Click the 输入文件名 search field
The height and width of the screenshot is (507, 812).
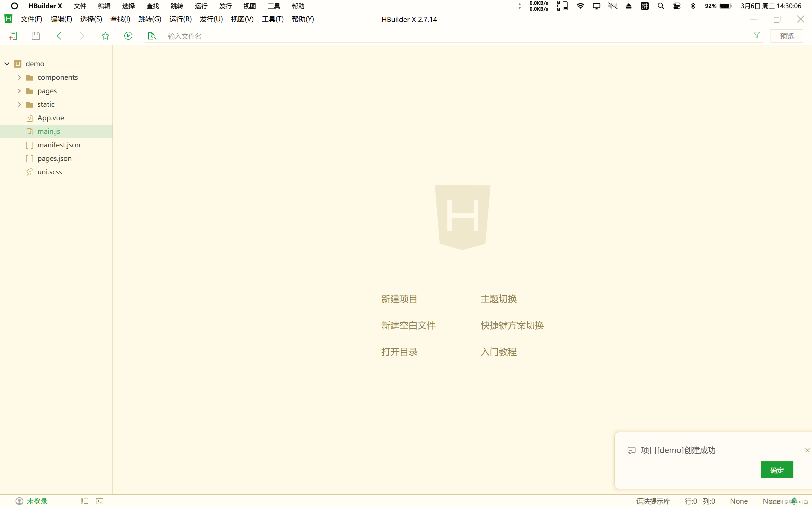point(436,36)
